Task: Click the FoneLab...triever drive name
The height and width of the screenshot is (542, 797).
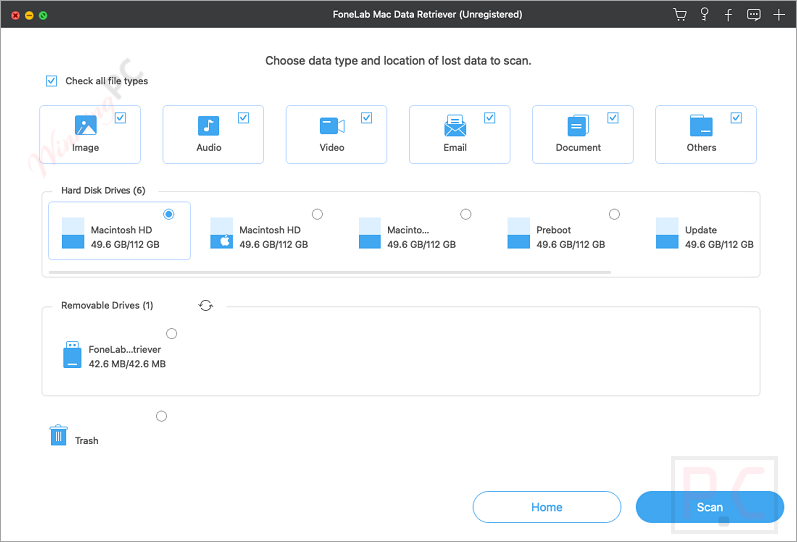Action: (x=125, y=349)
